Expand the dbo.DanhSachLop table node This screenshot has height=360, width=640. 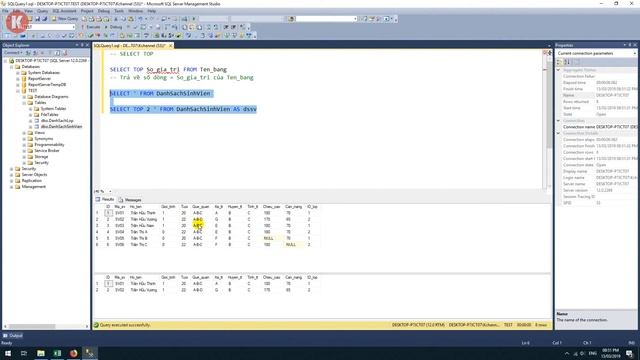click(x=30, y=121)
